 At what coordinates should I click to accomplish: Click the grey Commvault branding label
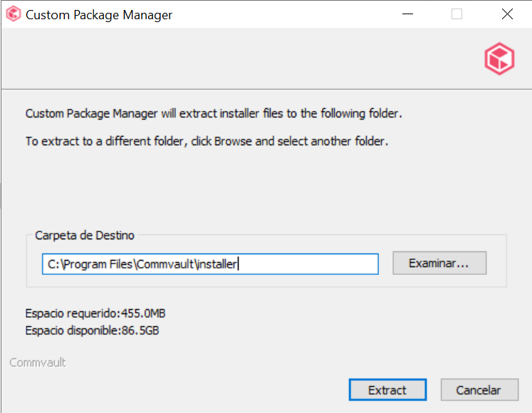pos(38,362)
